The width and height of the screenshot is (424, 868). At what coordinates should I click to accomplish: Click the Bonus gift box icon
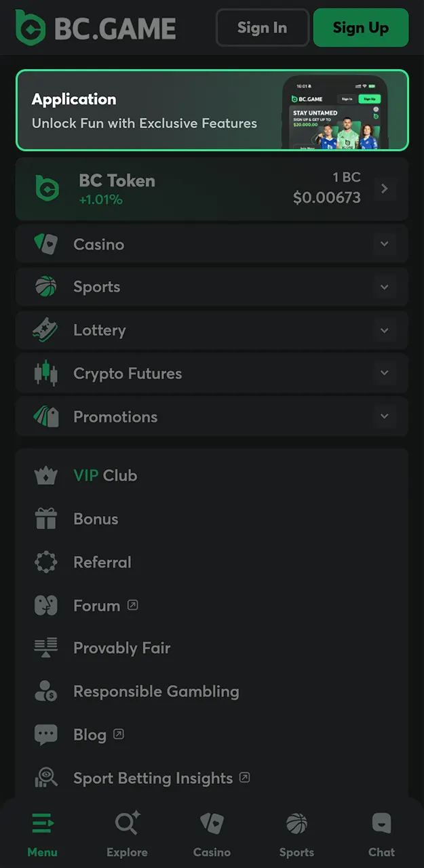click(46, 519)
